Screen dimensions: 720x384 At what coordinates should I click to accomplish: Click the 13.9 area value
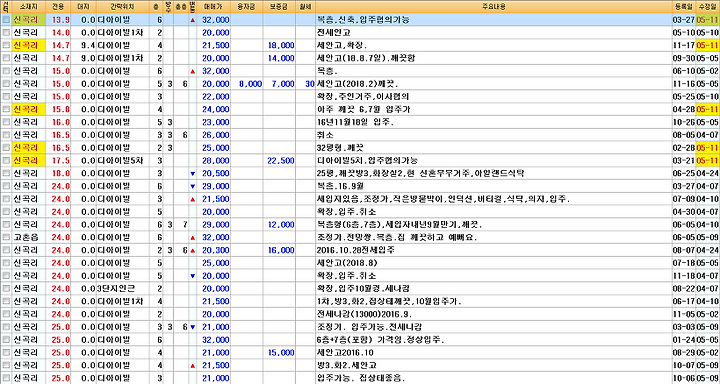tap(61, 20)
